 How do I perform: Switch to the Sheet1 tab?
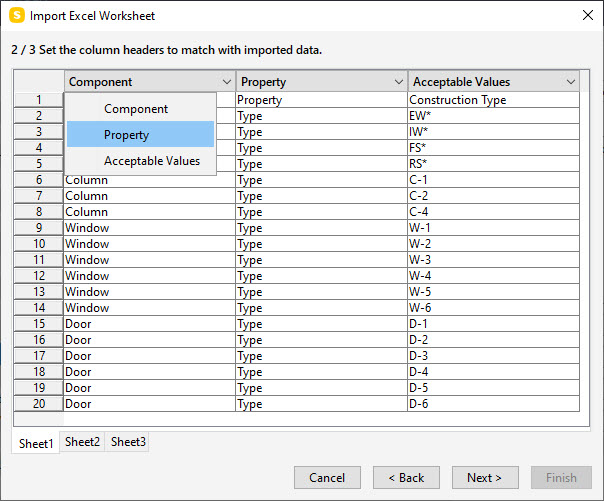point(36,443)
